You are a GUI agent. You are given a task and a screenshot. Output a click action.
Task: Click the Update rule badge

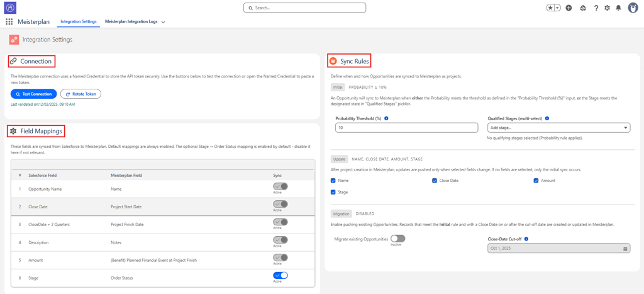pos(339,159)
